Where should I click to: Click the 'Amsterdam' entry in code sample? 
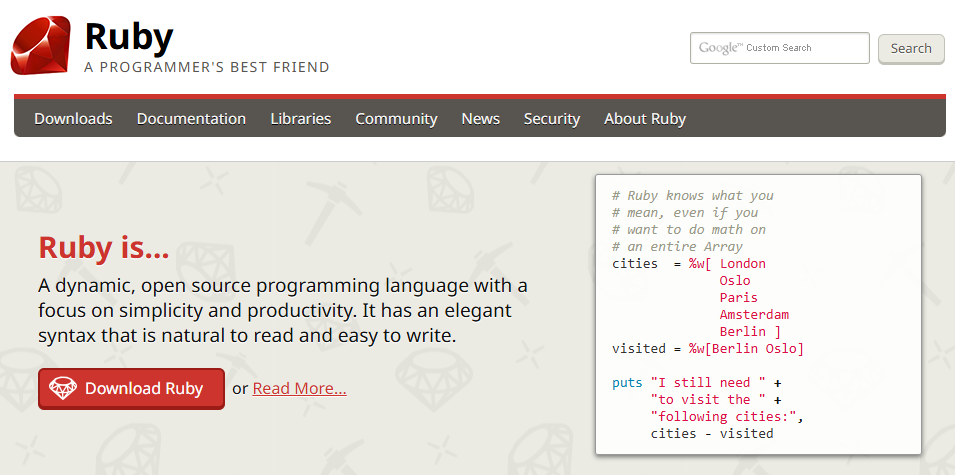pyautogui.click(x=754, y=315)
